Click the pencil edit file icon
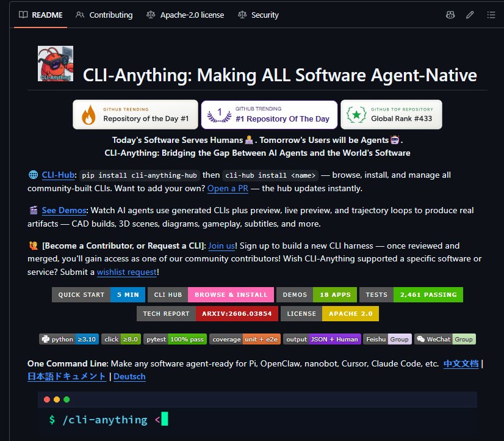This screenshot has width=504, height=441. [470, 15]
